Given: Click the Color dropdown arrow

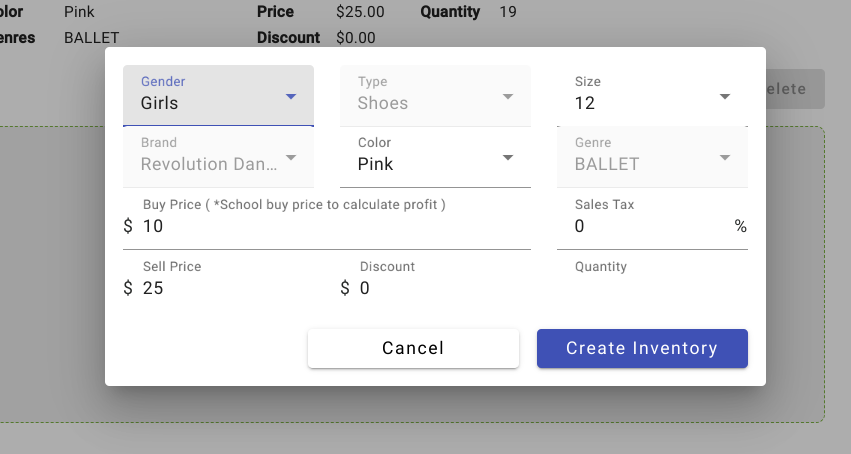Looking at the screenshot, I should click(x=508, y=158).
